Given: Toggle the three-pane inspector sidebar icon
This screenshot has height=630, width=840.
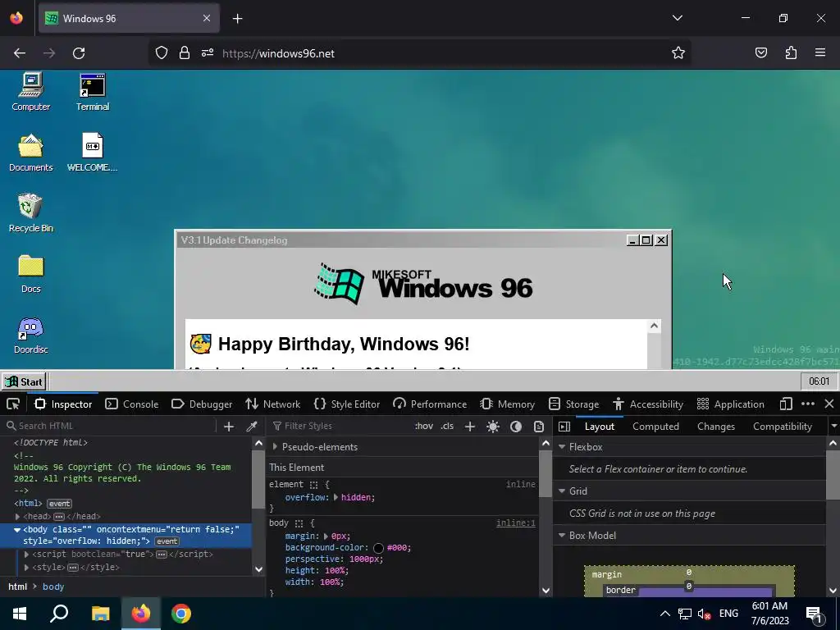Looking at the screenshot, I should point(564,426).
